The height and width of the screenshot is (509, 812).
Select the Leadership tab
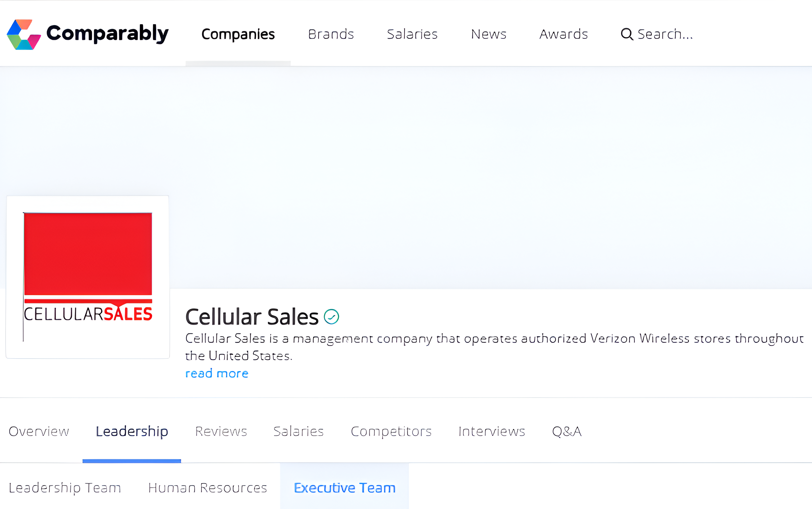132,431
